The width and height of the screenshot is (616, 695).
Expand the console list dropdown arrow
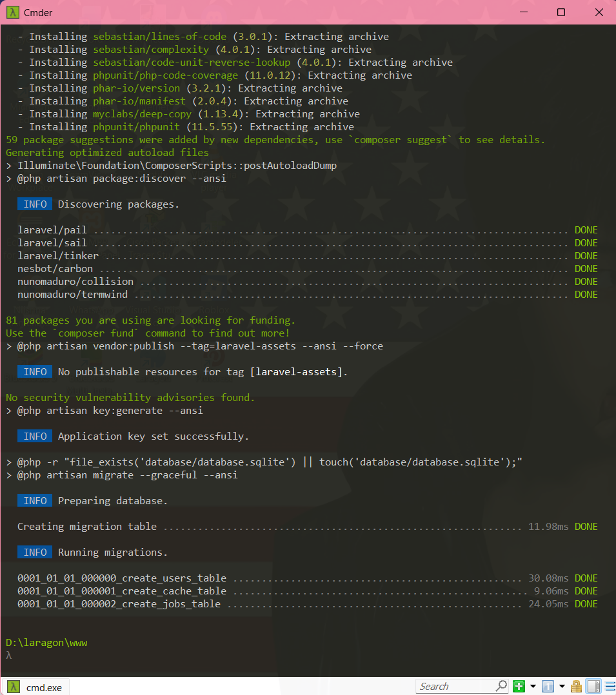561,687
